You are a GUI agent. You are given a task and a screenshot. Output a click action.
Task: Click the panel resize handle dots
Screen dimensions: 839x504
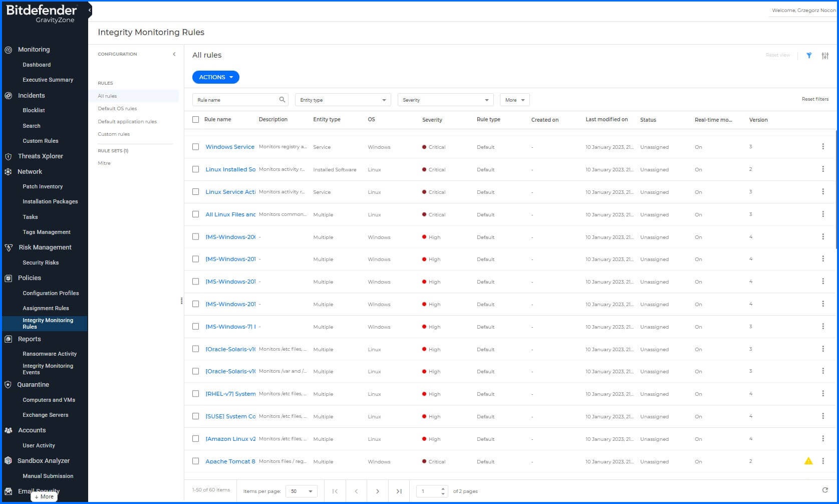(181, 301)
